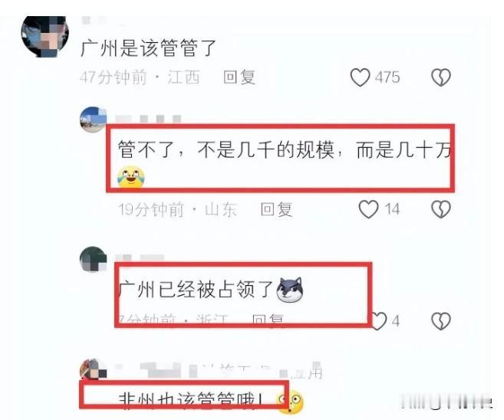The image size is (504, 420).
Task: Open the top commenter's avatar
Action: 45,36
